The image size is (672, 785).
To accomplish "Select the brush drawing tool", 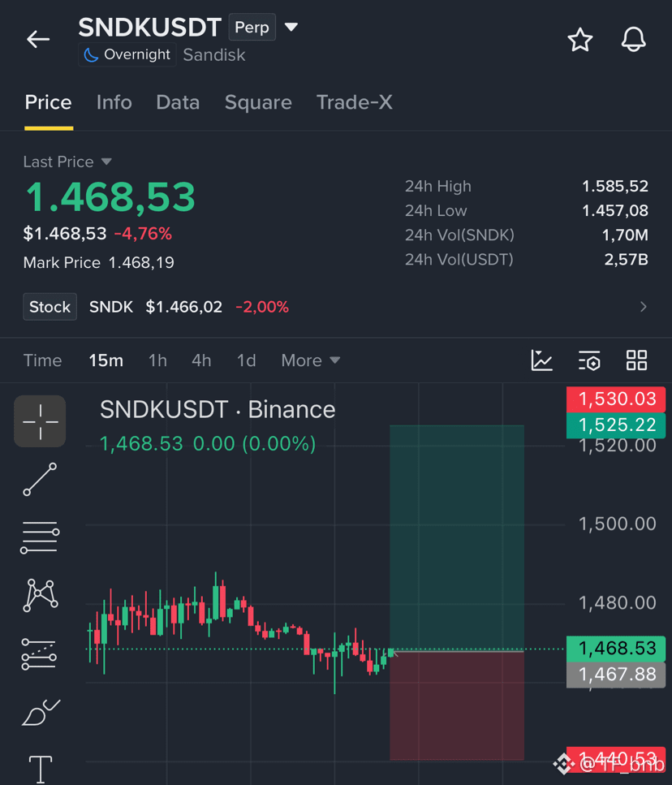I will [x=41, y=713].
